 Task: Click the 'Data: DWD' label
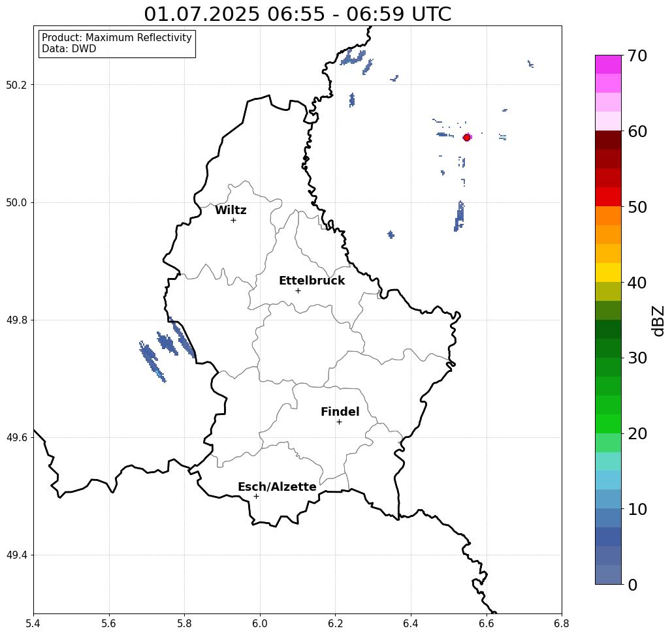[69, 49]
